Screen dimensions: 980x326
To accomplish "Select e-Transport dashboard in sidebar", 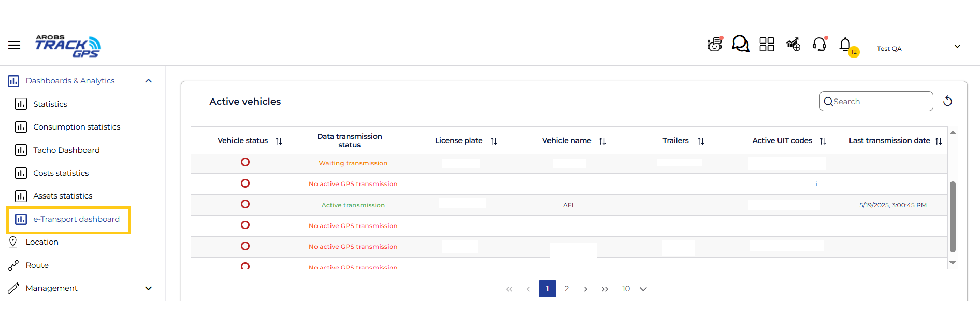I will pyautogui.click(x=76, y=219).
